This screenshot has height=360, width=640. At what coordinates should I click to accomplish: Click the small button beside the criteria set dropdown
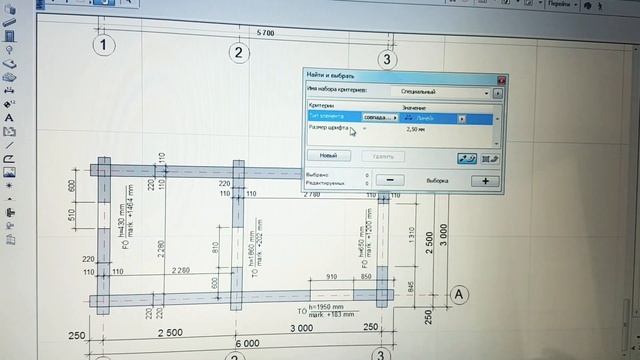(x=498, y=93)
